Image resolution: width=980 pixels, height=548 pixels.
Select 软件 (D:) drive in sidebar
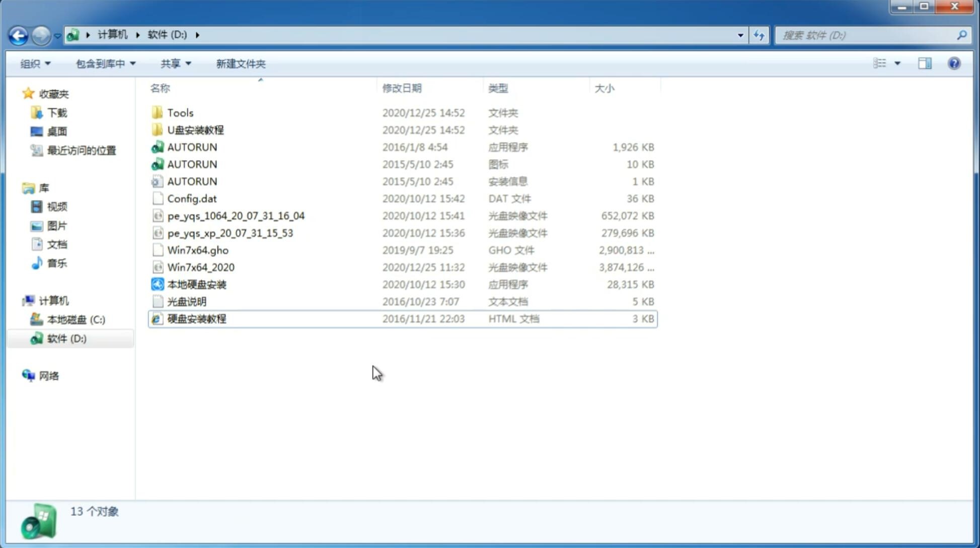point(66,338)
